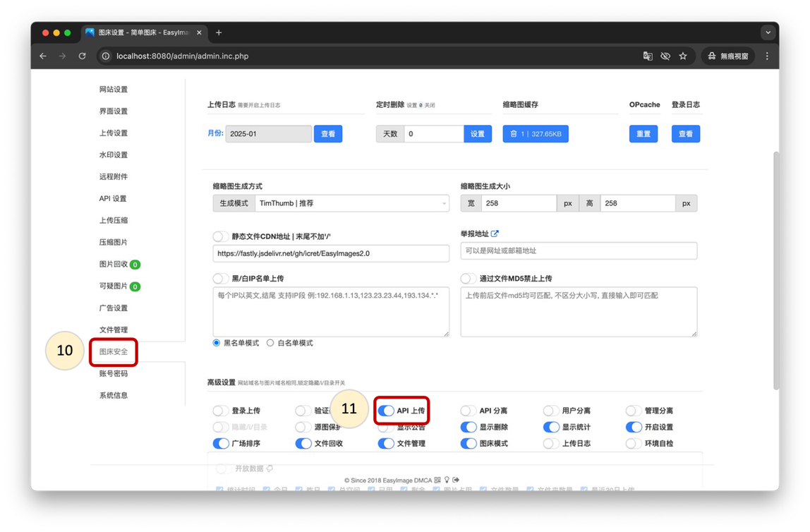Open the Chrome three-dot menu
The width and height of the screenshot is (810, 532).
pyautogui.click(x=767, y=56)
